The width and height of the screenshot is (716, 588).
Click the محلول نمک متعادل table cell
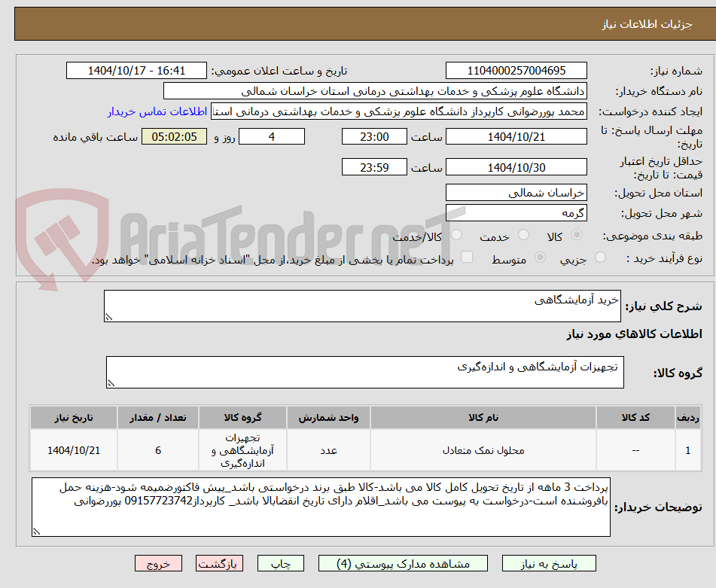(483, 450)
